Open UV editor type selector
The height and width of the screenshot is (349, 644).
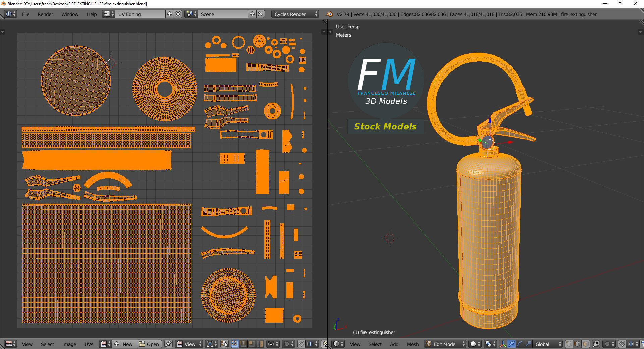11,344
